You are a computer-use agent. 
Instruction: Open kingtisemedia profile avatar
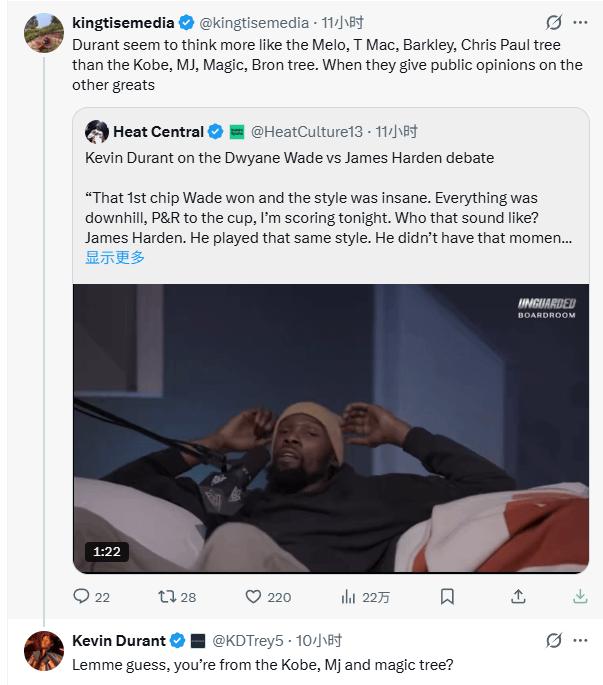click(x=44, y=34)
